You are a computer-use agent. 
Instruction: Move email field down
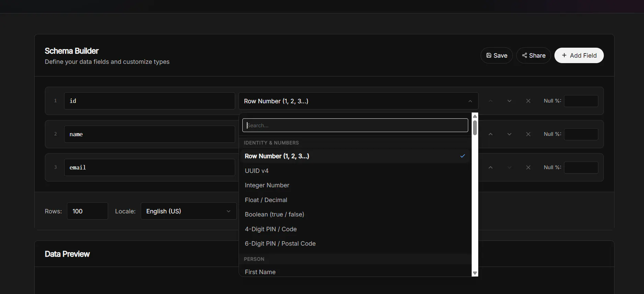tap(509, 167)
